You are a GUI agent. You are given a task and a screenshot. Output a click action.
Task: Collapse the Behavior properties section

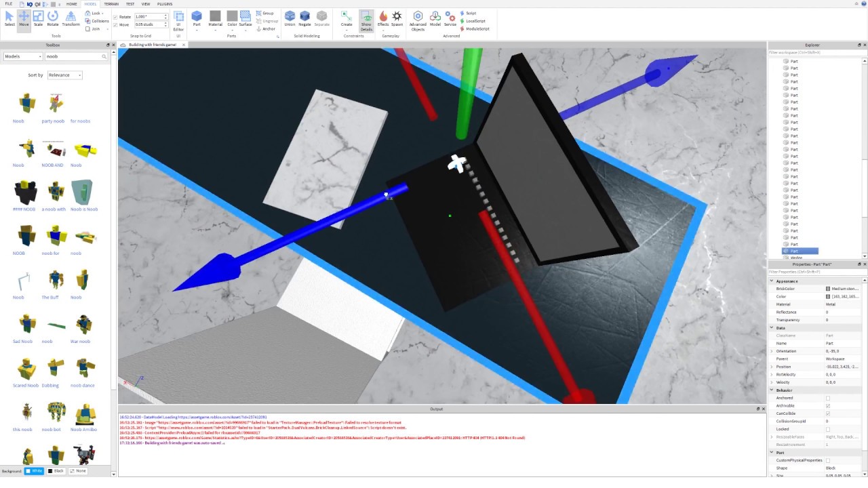[772, 390]
